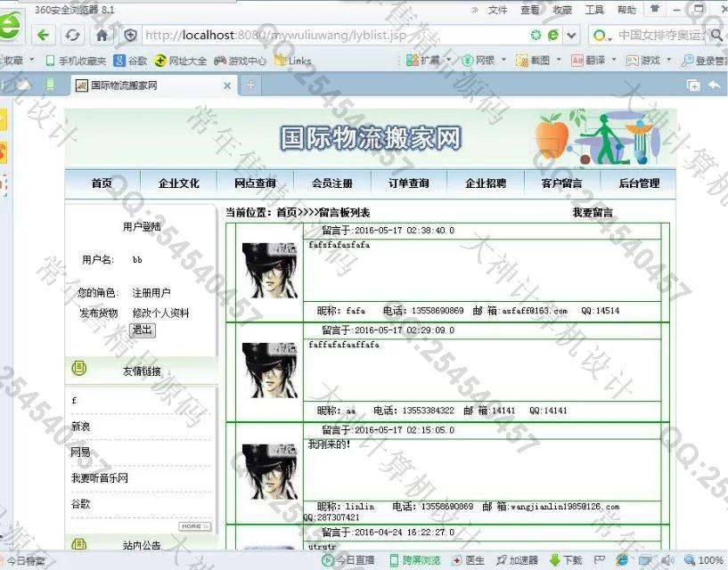Open the 谷歌 friendly link in the sidebar
This screenshot has width=728, height=570.
(x=81, y=503)
